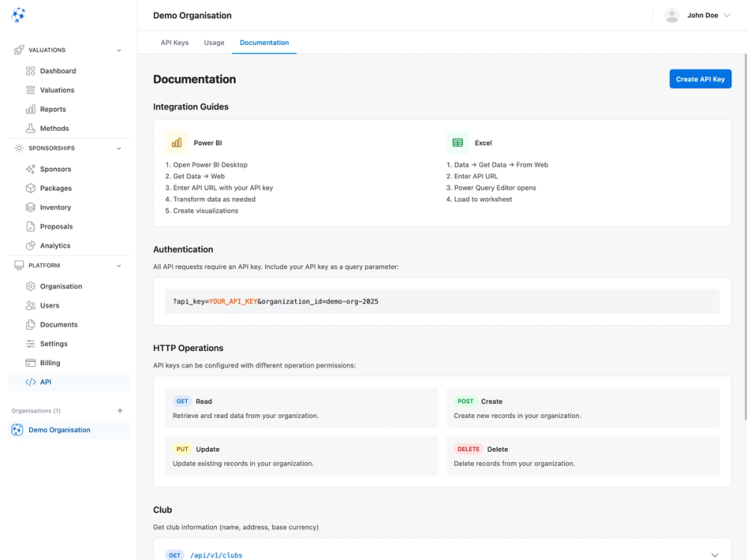This screenshot has height=560, width=747.
Task: Click the app logo in the top-left corner
Action: 20,15
